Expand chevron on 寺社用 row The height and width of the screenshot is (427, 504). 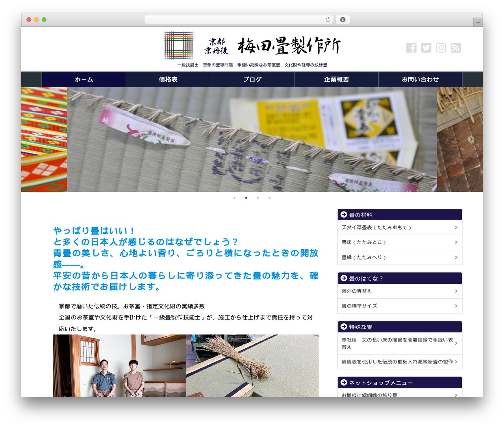456,343
